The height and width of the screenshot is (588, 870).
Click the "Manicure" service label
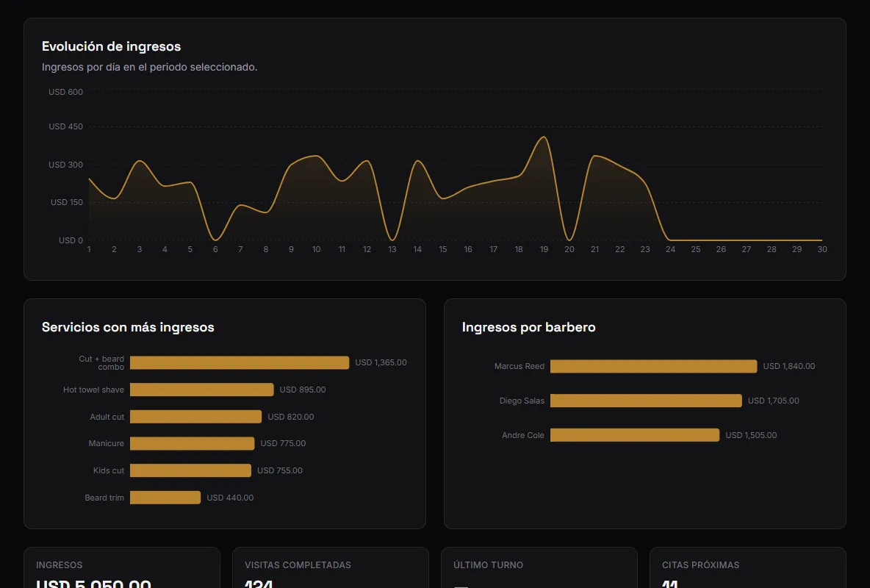107,443
